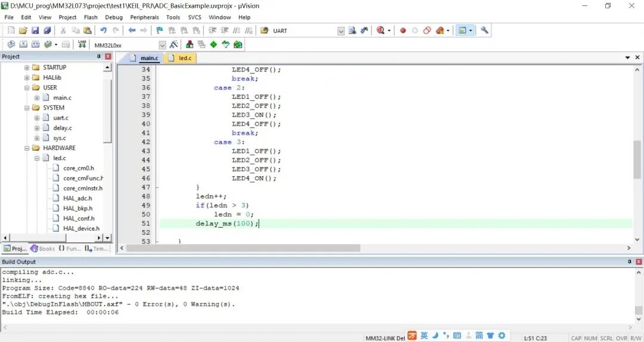Toggle auto-hide pin on Build Output panel
Screen dimensions: 644x342
[x=630, y=262]
